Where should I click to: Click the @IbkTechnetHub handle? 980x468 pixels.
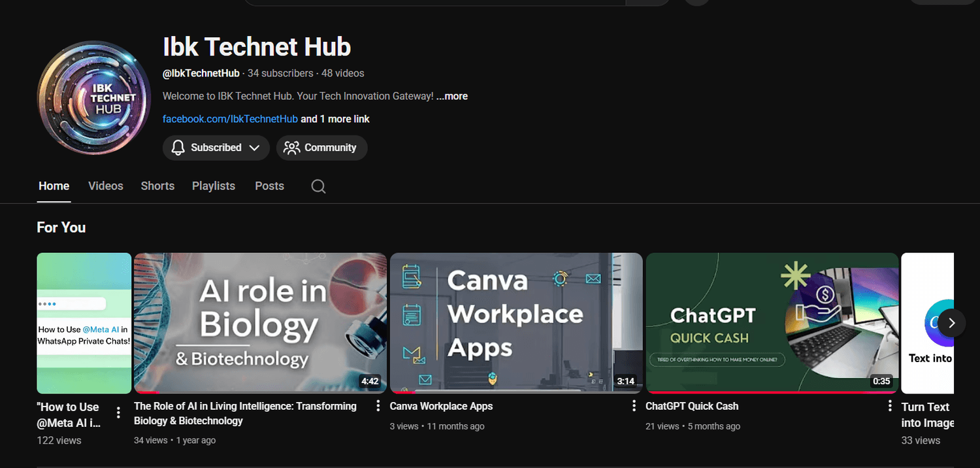click(x=201, y=73)
